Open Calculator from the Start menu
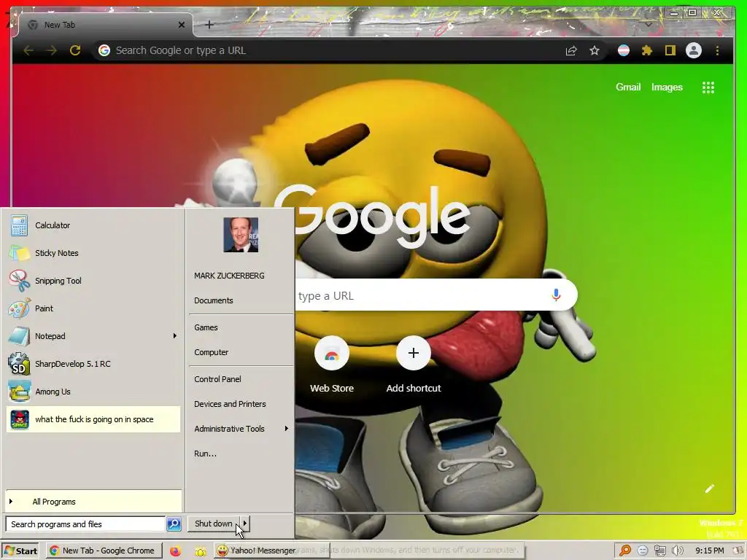Screen dimensions: 747x560 (93, 225)
